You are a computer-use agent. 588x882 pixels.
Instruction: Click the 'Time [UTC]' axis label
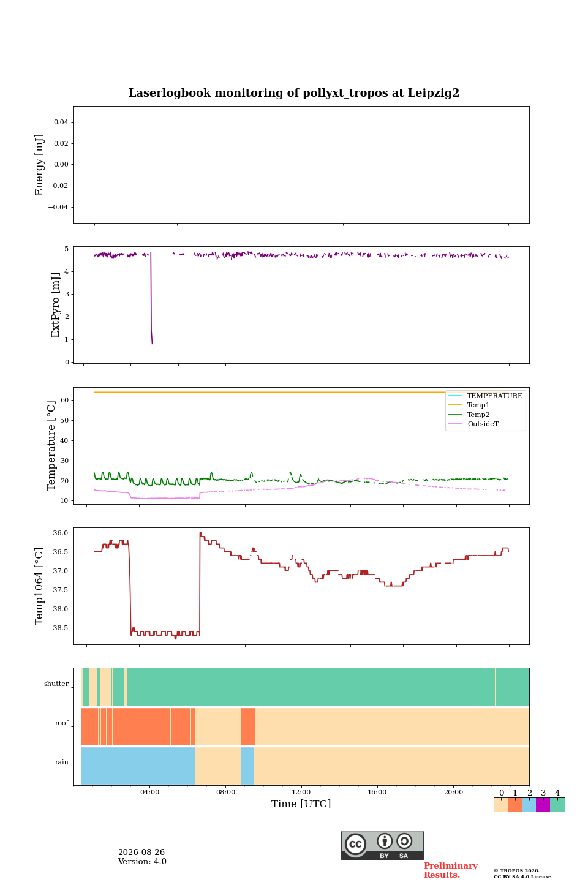(x=301, y=804)
